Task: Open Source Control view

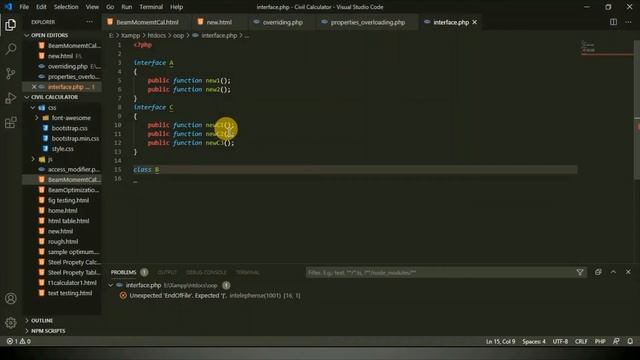Action: pos(11,73)
